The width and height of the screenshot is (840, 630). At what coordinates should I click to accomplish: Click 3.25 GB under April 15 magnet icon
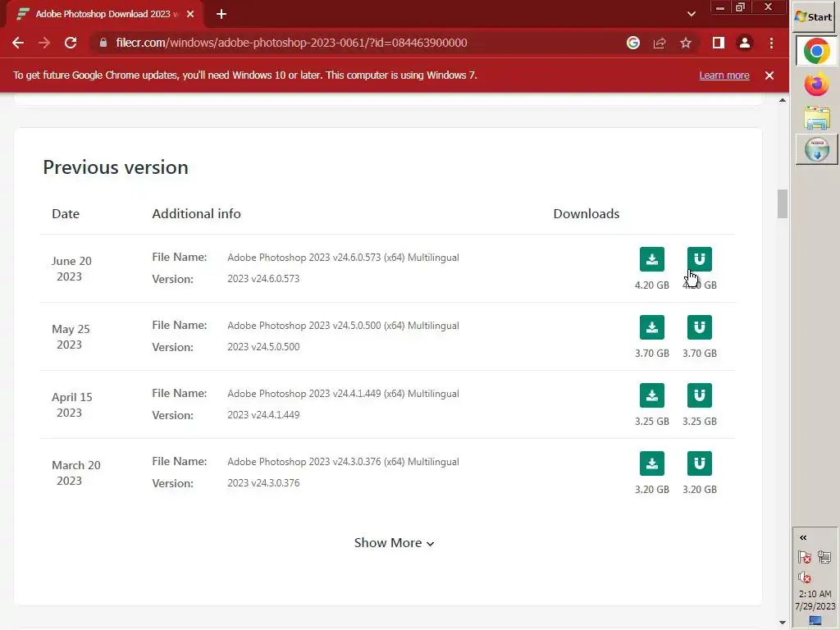(699, 421)
